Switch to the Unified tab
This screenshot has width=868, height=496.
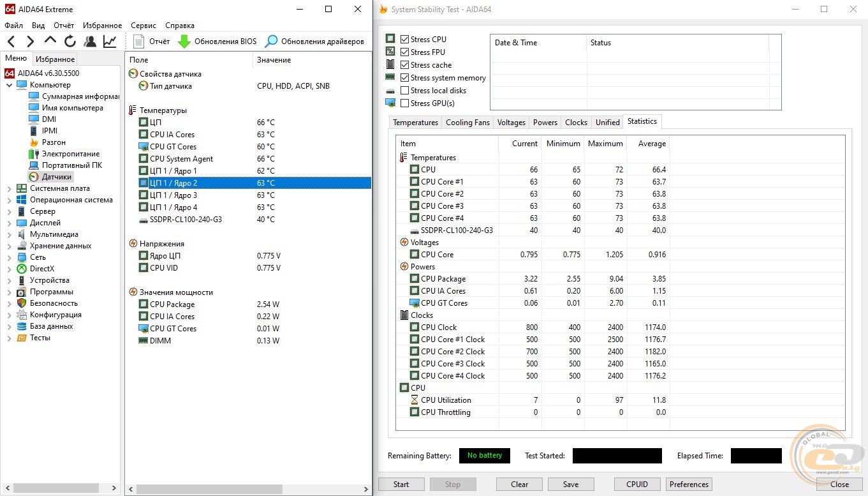(x=607, y=123)
